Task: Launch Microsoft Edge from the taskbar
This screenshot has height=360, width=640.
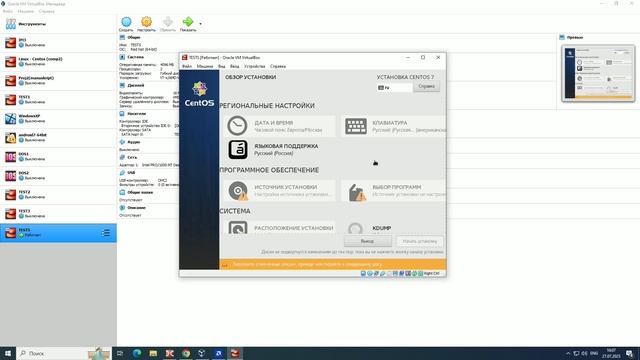Action: pyautogui.click(x=137, y=353)
